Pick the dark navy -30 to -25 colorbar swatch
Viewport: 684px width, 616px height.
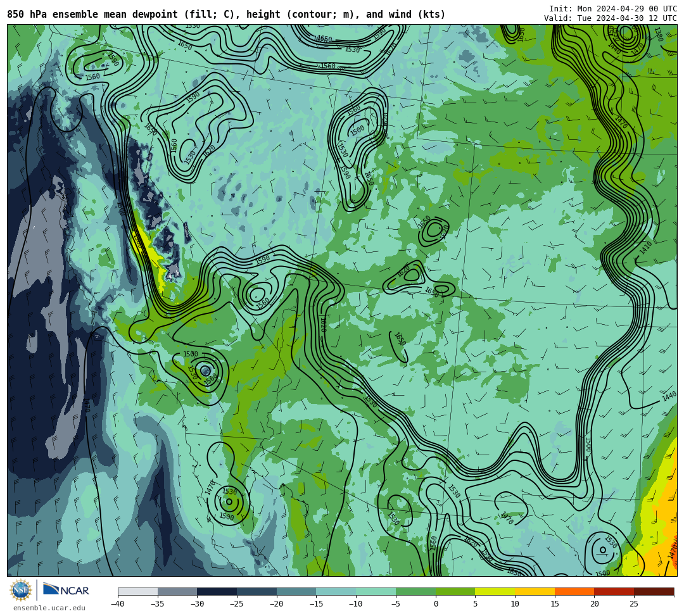pyautogui.click(x=217, y=591)
